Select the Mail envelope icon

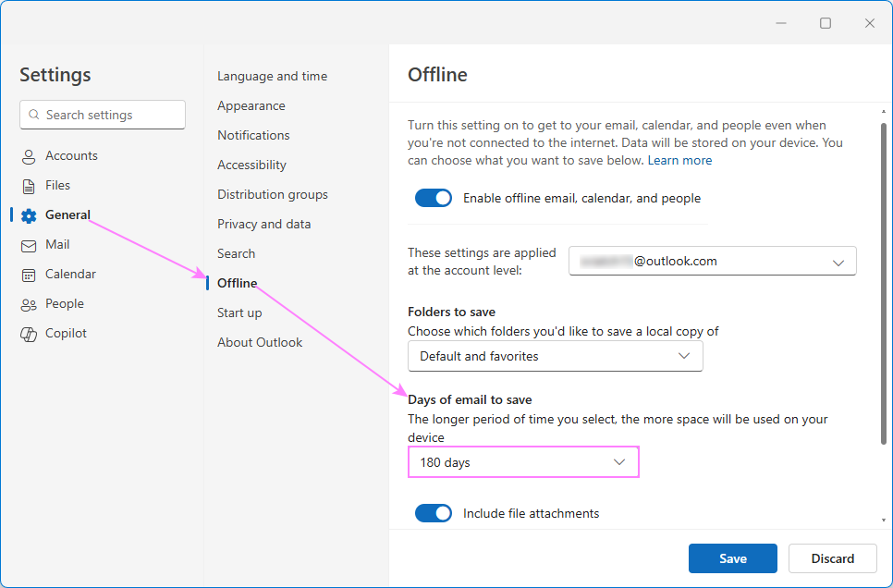tap(28, 244)
